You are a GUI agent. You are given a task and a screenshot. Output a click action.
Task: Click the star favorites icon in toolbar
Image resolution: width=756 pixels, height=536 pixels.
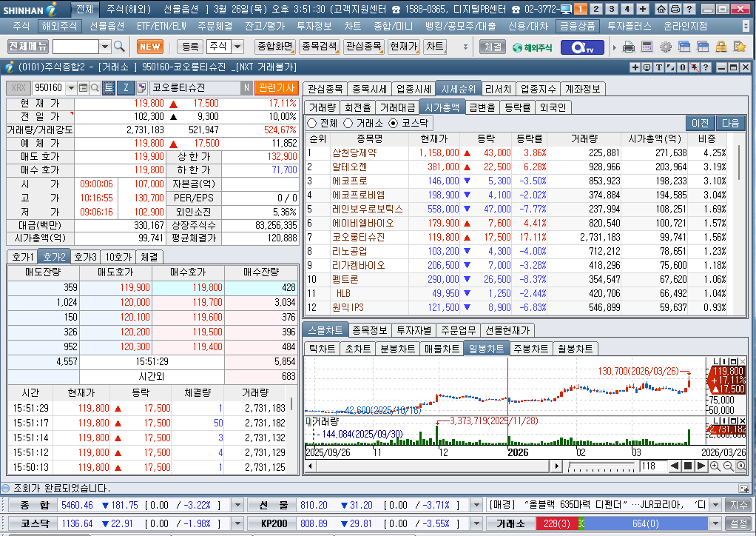pos(739,47)
